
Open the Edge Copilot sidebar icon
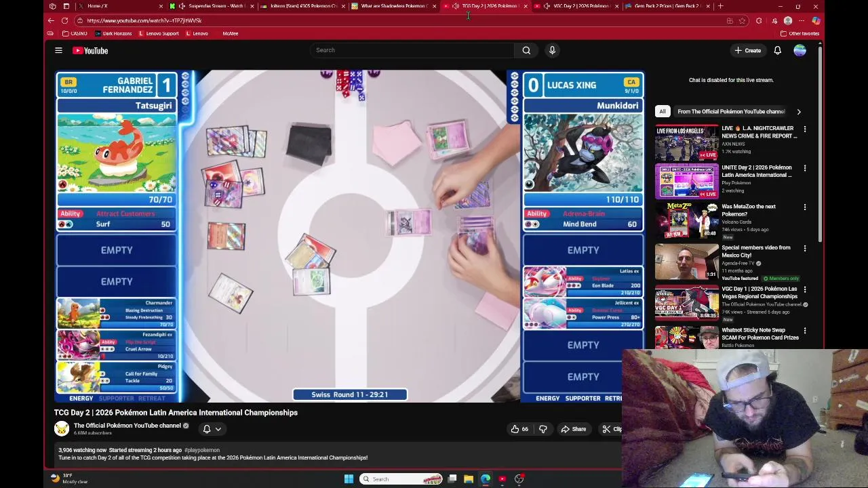pyautogui.click(x=816, y=20)
